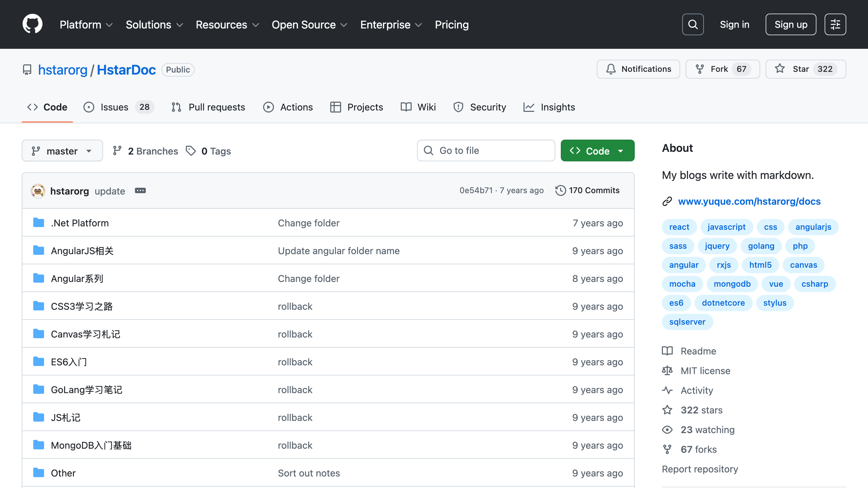This screenshot has height=488, width=868.
Task: Expand commit message ellipsis icon
Action: click(140, 191)
